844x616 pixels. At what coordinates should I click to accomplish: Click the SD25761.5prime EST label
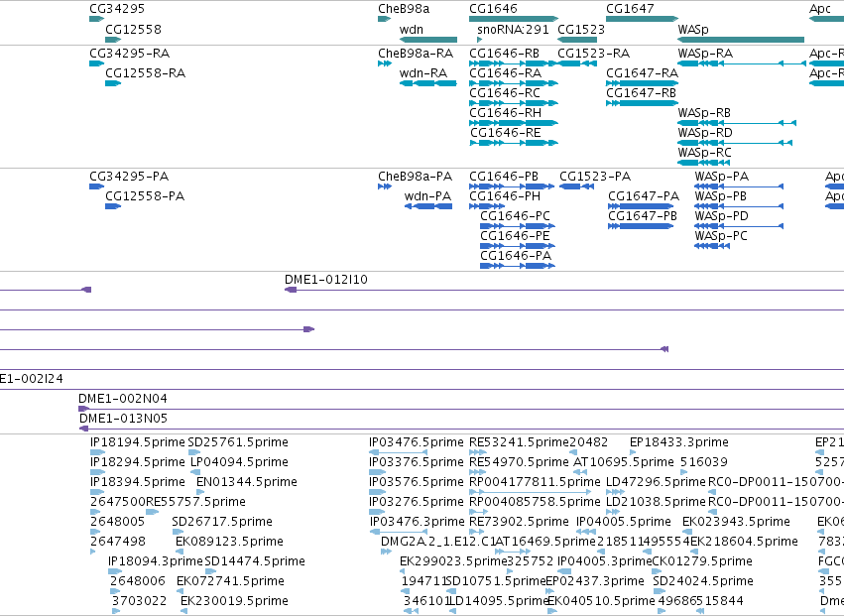coord(238,442)
